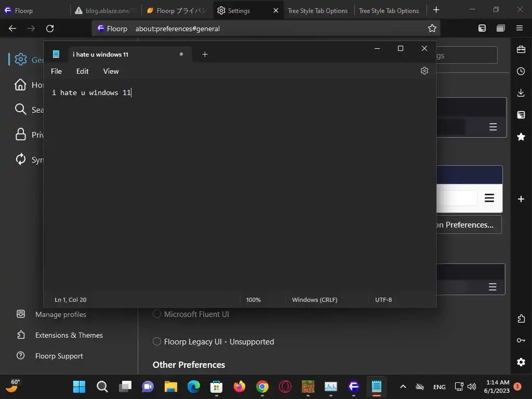This screenshot has width=532, height=399.
Task: Open Notepad settings gear icon
Action: point(424,71)
